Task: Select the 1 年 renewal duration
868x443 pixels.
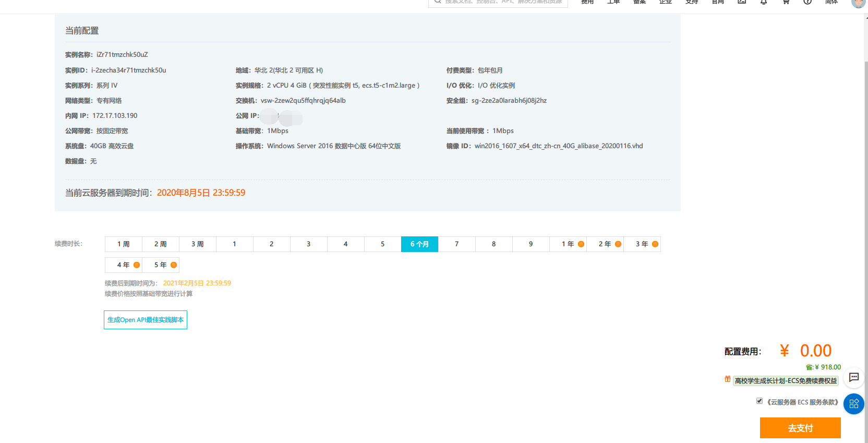Action: (568, 244)
